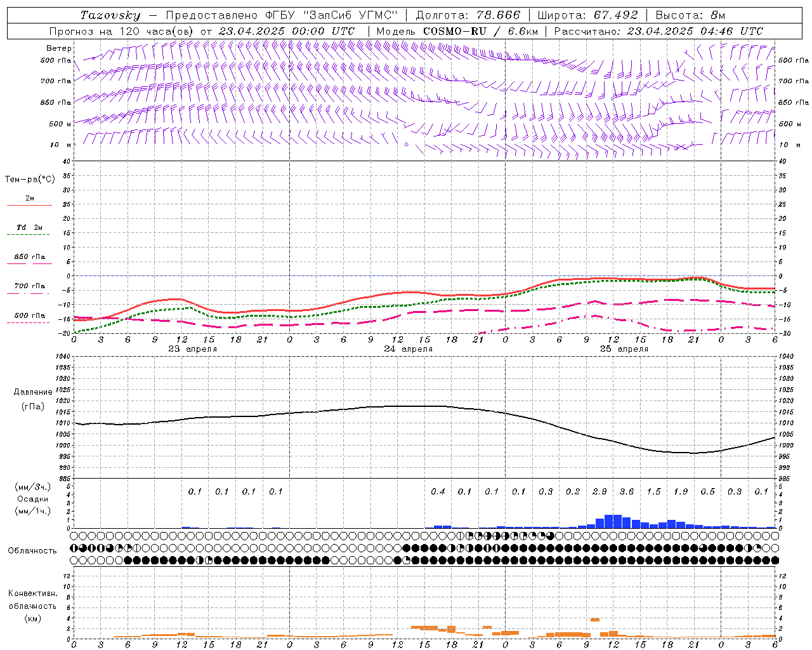Click the "0.4" precipitation amount value
Screen dimensions: 812x650
coord(438,492)
